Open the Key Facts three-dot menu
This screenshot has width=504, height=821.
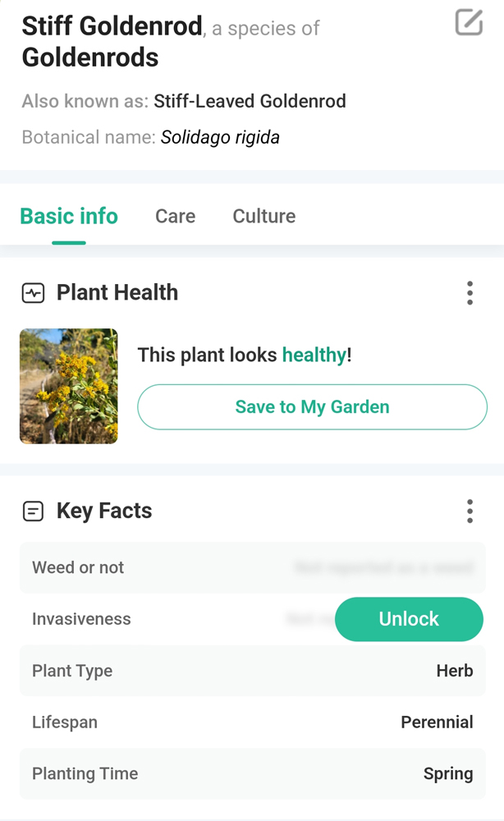point(470,511)
